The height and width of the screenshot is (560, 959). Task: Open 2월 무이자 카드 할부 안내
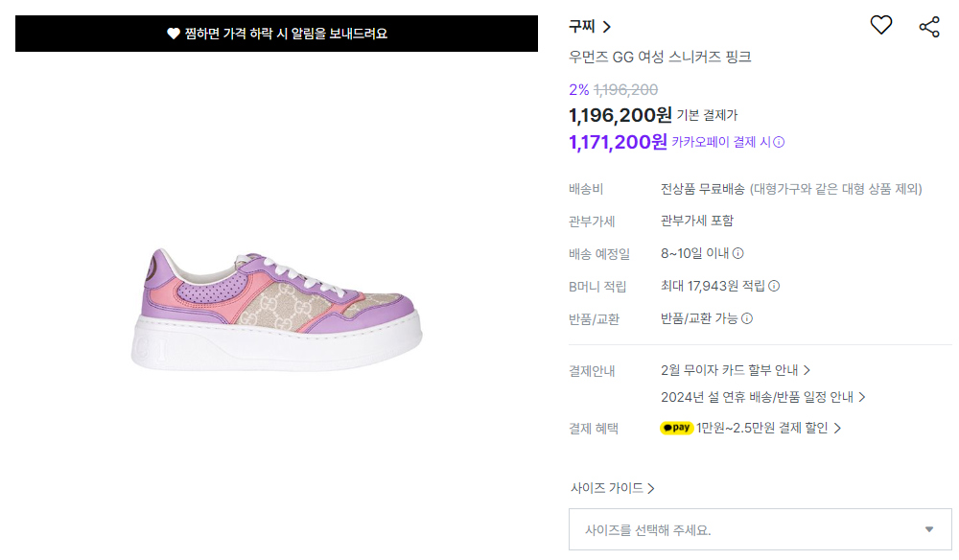click(x=736, y=370)
